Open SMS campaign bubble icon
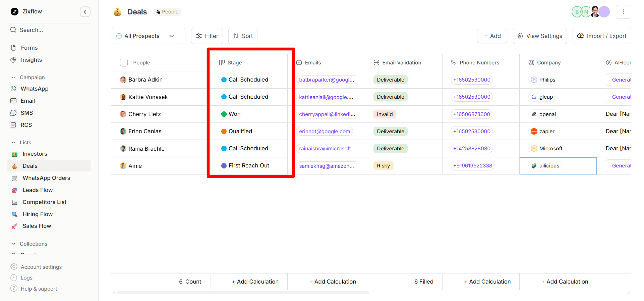Viewport: 644px width, 301px height. (x=13, y=113)
